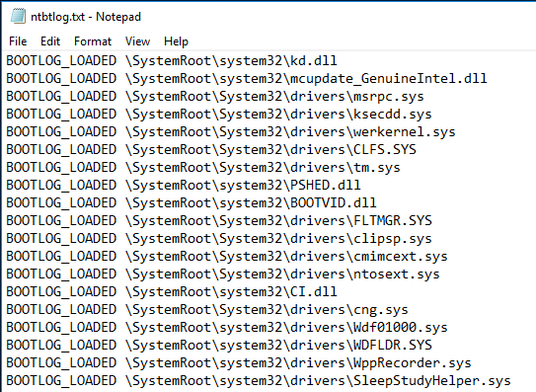Click the PSHED.dll log entry
Screen dimensions: 536x392
click(184, 185)
